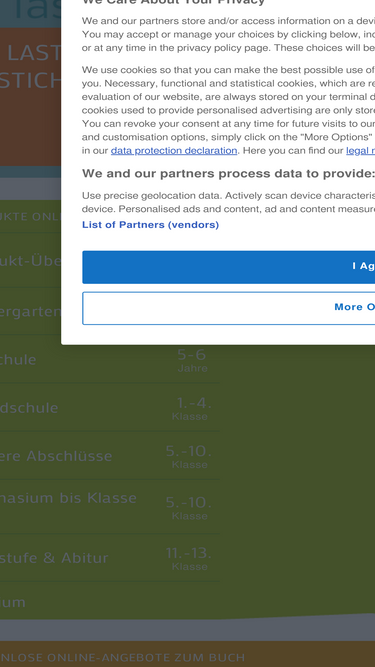The width and height of the screenshot is (375, 667).
Task: Click the Kostenlose Online-Angebote zum Buch heading
Action: (x=122, y=657)
